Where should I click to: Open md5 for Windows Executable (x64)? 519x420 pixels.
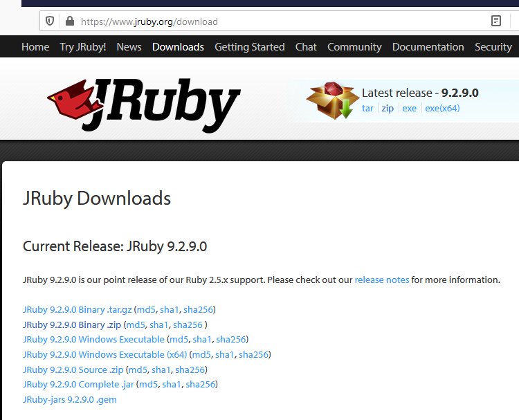(x=201, y=355)
